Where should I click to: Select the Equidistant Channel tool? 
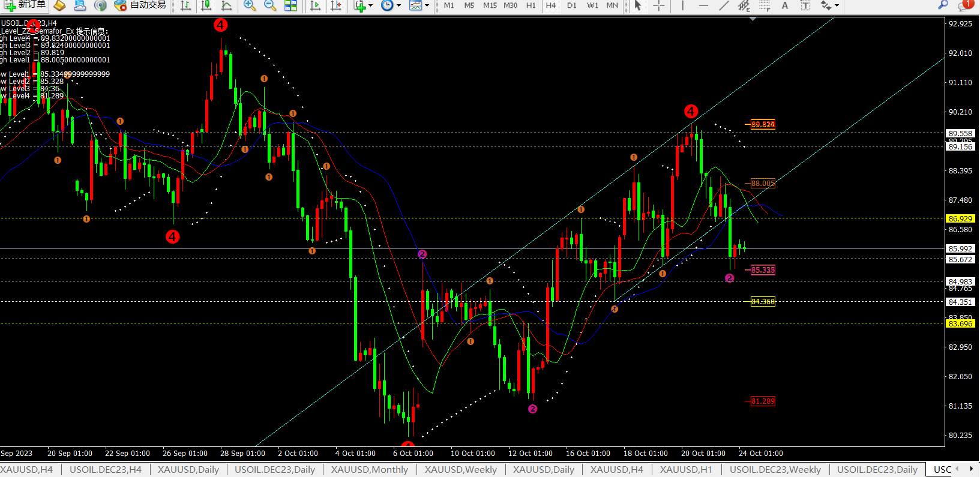tap(744, 5)
